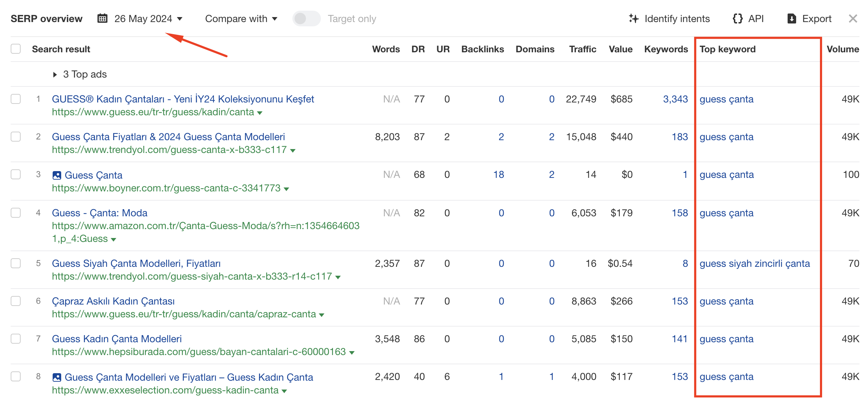
Task: Open Çapraz Askılı Kadın Çantası title
Action: pos(113,301)
